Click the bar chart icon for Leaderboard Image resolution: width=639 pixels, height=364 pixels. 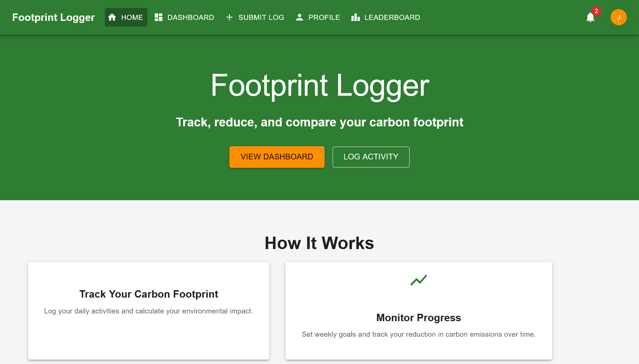(355, 17)
